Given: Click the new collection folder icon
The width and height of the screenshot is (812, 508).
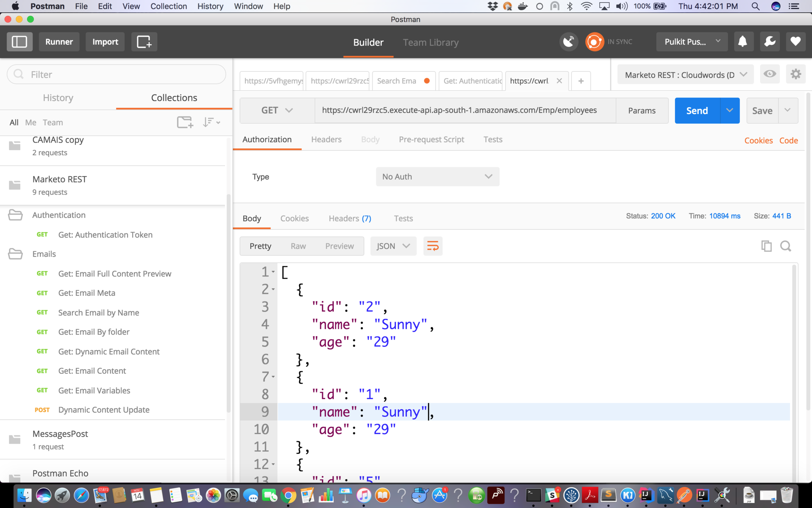Looking at the screenshot, I should [185, 122].
